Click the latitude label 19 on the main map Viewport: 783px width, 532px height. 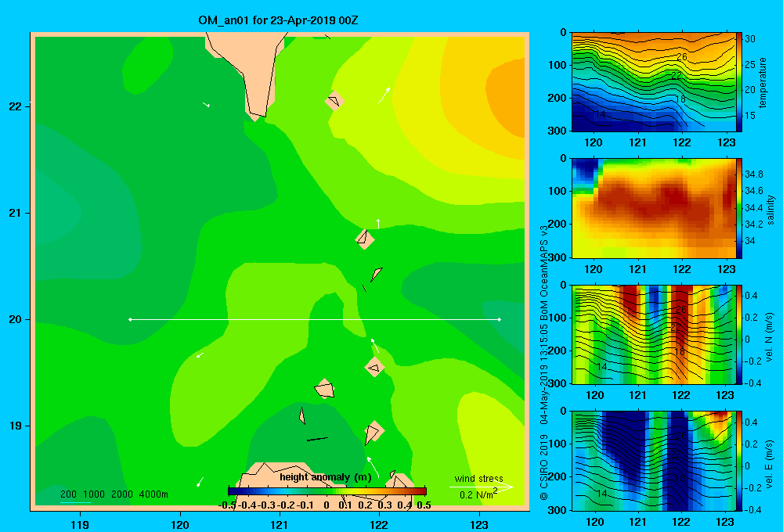(x=15, y=426)
